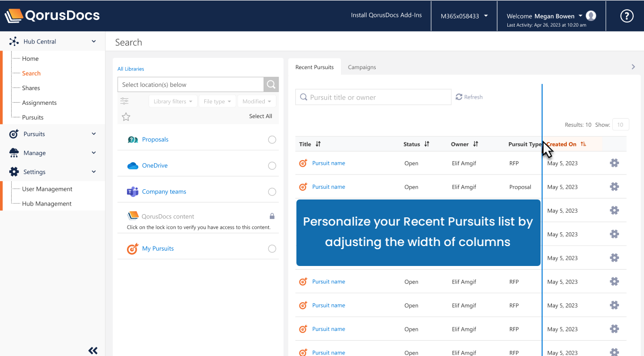Open the filter sliders icon
This screenshot has height=356, width=644.
[124, 101]
